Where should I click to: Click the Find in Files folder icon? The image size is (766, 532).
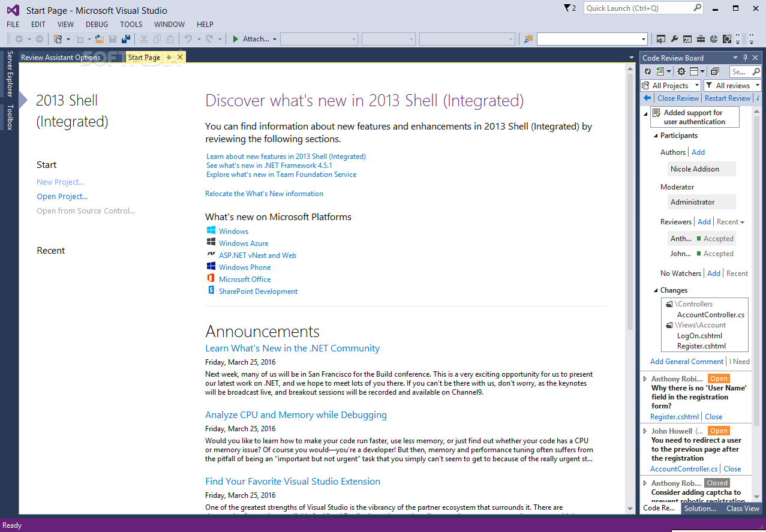click(x=528, y=39)
